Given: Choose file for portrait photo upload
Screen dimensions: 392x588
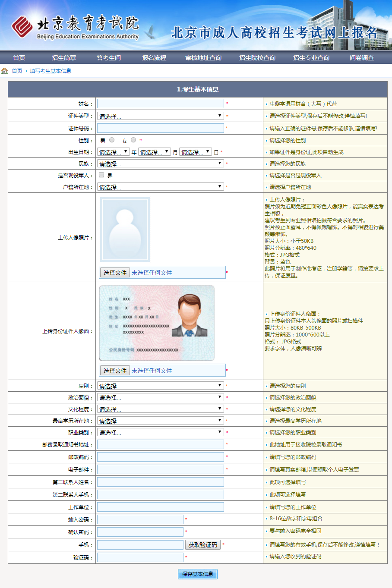Looking at the screenshot, I should point(115,273).
